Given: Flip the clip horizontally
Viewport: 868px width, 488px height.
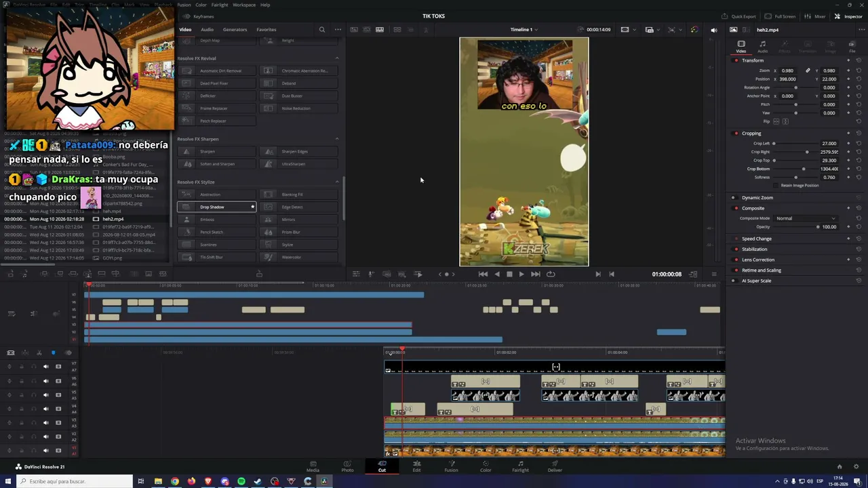Looking at the screenshot, I should coord(776,121).
